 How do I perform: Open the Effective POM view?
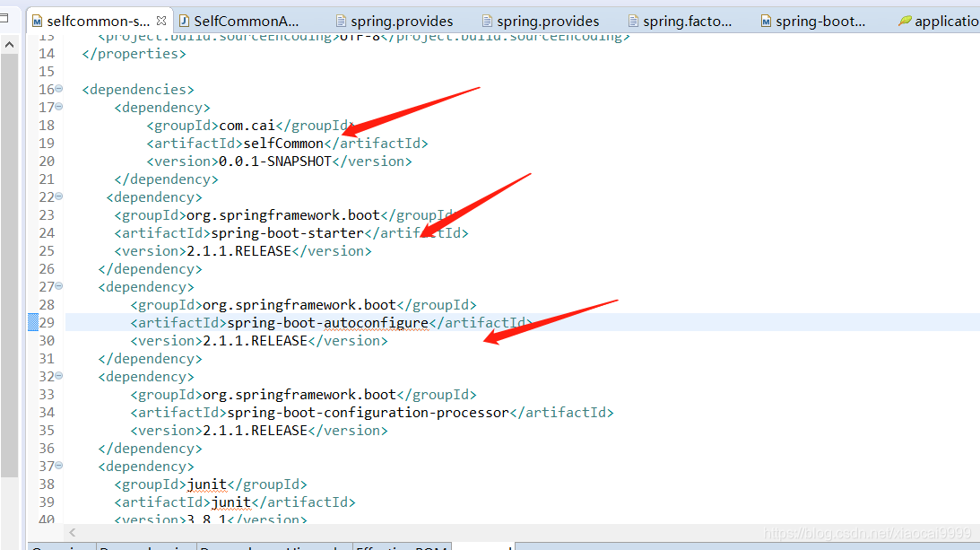pyautogui.click(x=402, y=546)
